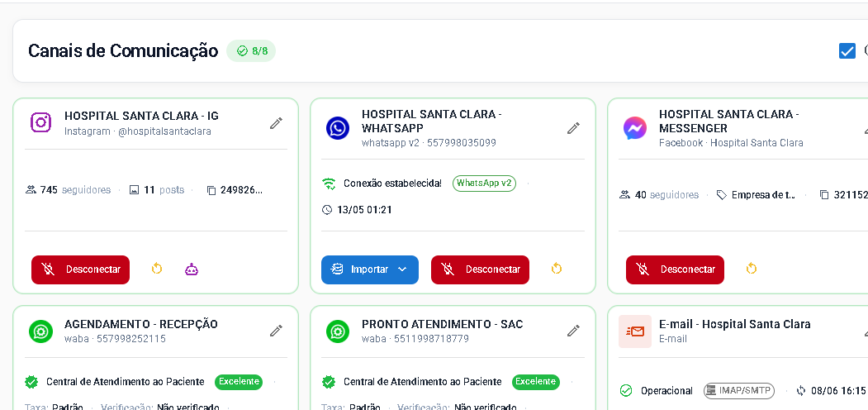The height and width of the screenshot is (410, 868).
Task: Click the IMAP/SMTP badge on E-mail card
Action: (739, 391)
